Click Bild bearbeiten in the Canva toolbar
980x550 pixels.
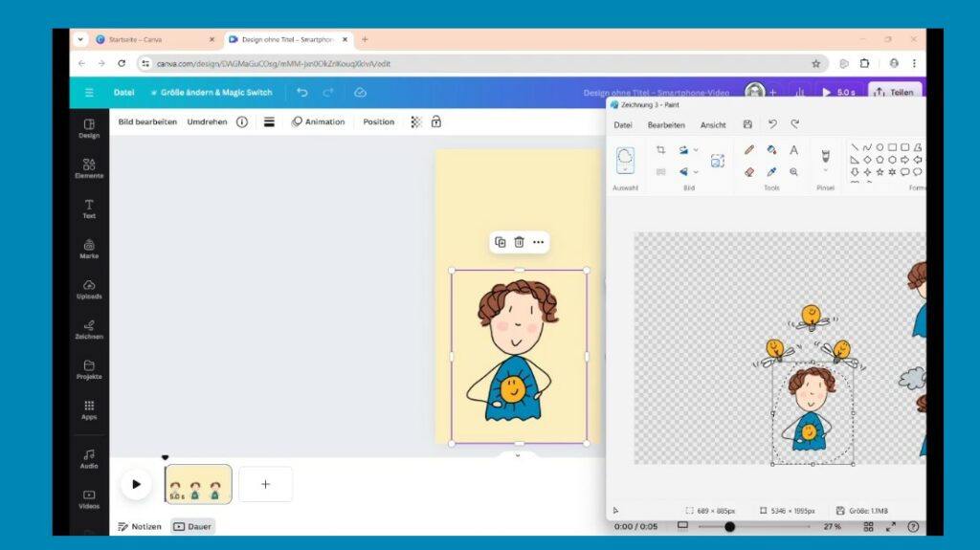click(147, 121)
